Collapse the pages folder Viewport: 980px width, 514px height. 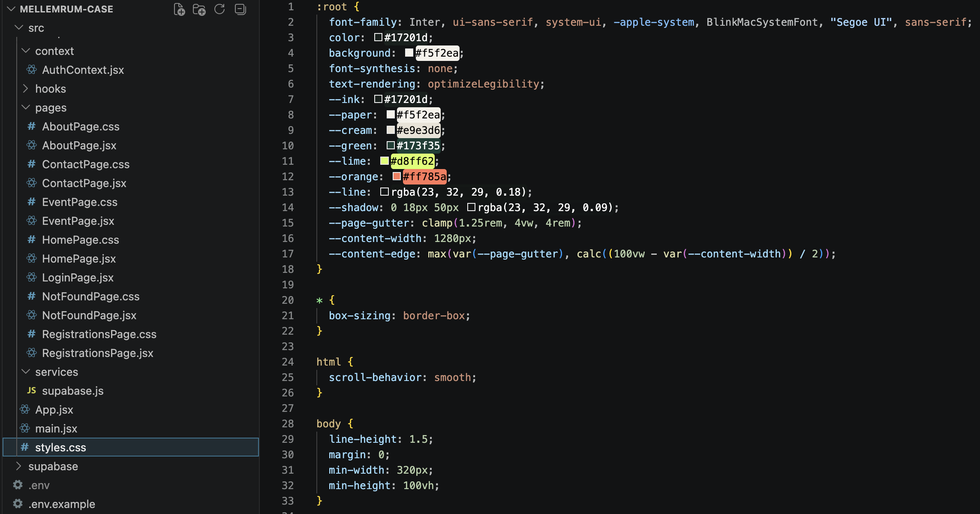(x=26, y=107)
